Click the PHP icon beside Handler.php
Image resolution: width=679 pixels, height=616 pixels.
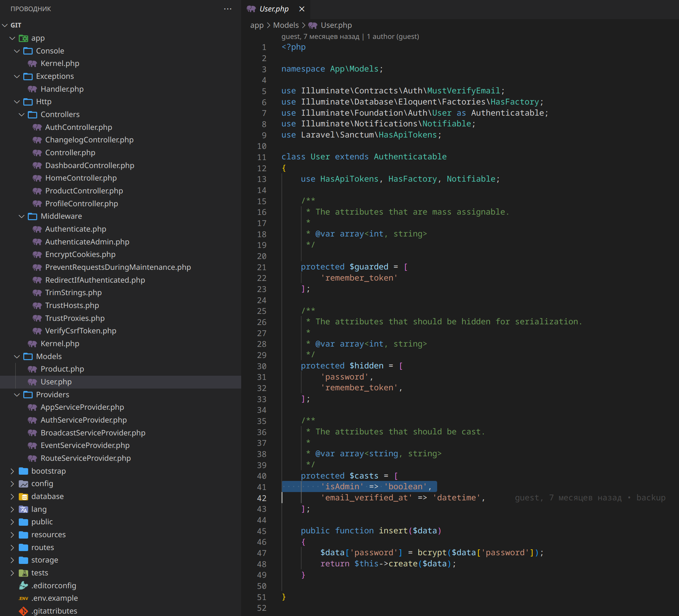pos(32,89)
